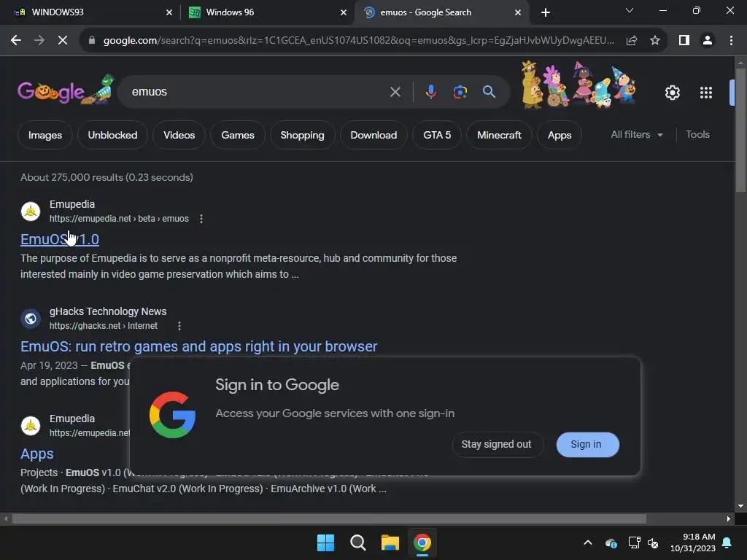The width and height of the screenshot is (747, 560).
Task: Open the EmuOS v1.0 result link
Action: (x=60, y=239)
